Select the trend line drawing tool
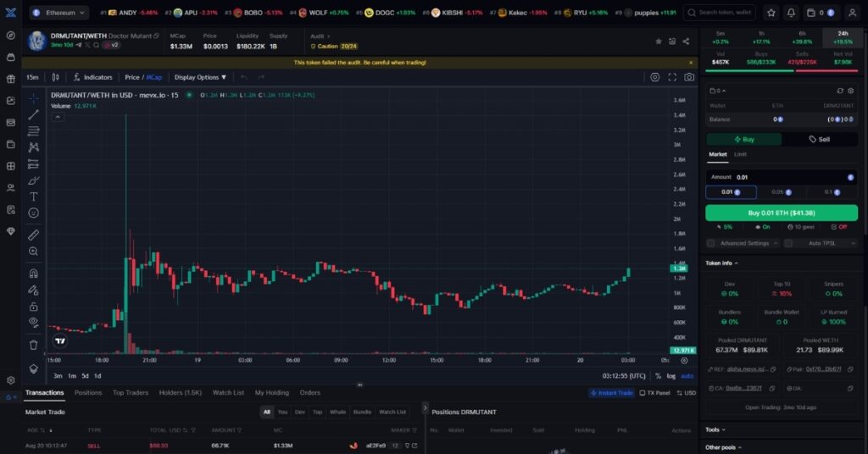 tap(33, 114)
